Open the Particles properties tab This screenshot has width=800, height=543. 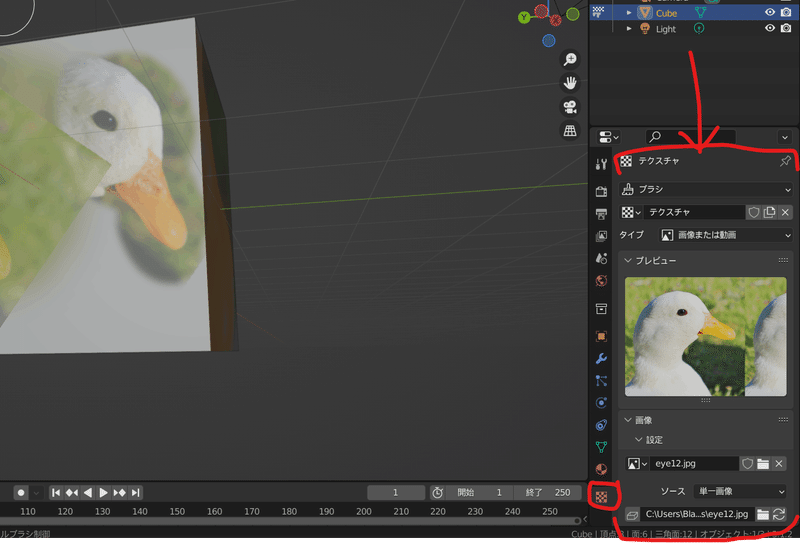[x=601, y=381]
